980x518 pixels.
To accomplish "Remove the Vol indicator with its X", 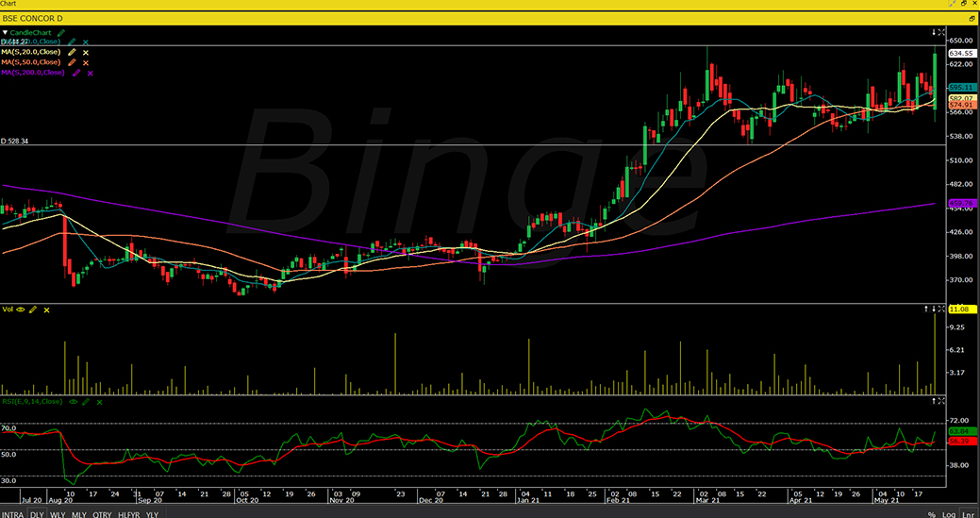I will pyautogui.click(x=46, y=309).
